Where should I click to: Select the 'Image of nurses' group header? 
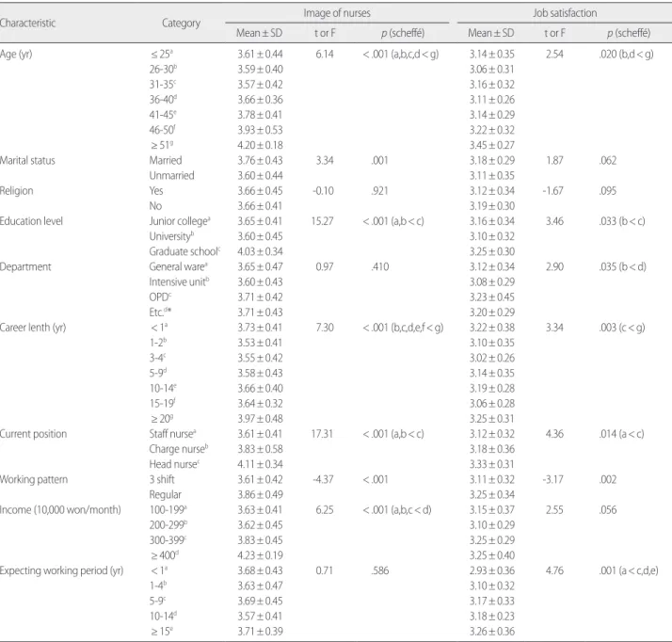click(337, 13)
